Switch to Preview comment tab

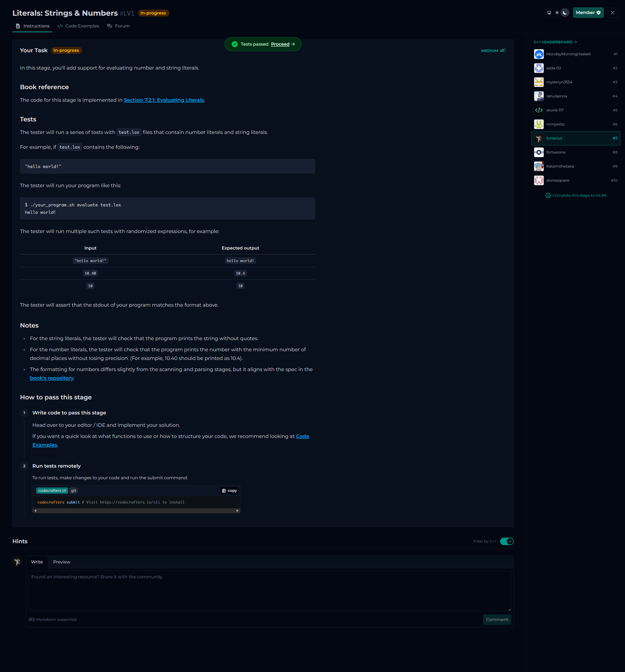pyautogui.click(x=62, y=562)
